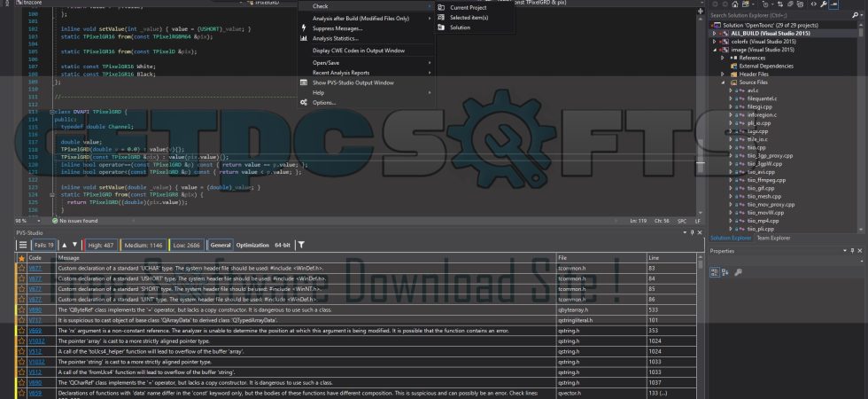Click the View Code angle-brackets icon

814,4
